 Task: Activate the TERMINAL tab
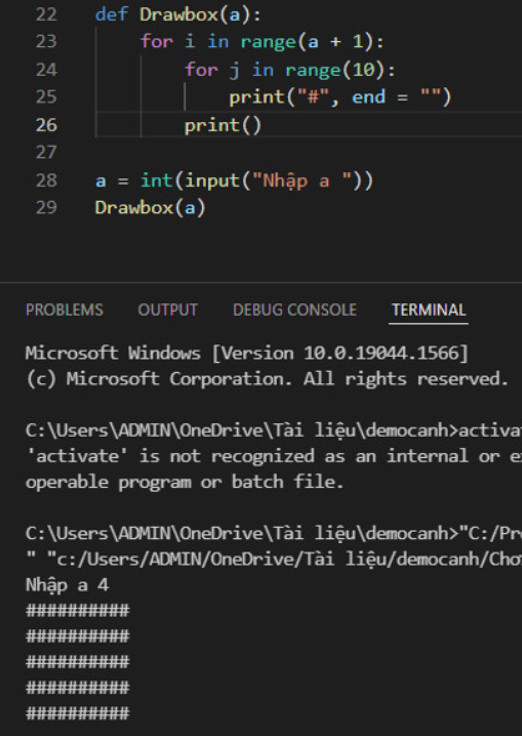point(429,310)
